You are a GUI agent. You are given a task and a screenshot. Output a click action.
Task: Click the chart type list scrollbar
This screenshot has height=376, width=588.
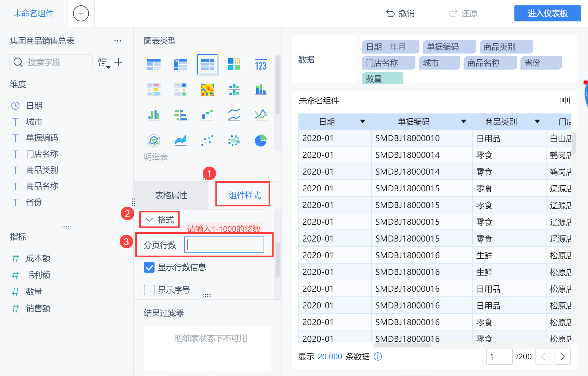click(x=277, y=85)
